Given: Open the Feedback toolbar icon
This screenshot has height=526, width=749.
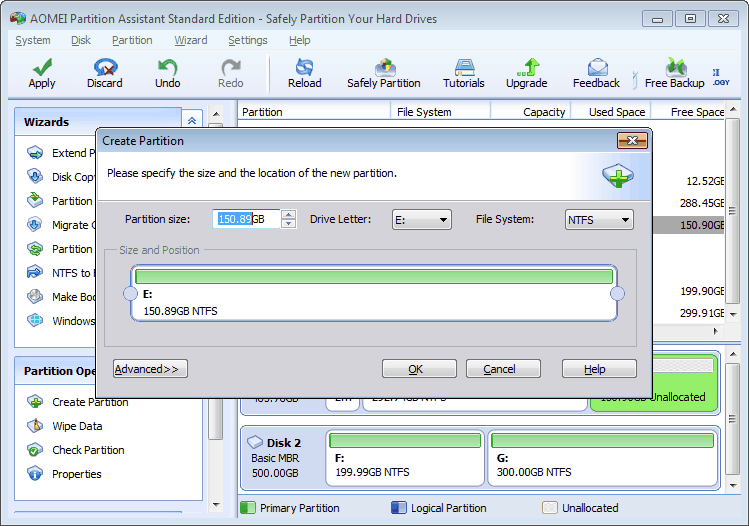Looking at the screenshot, I should [x=597, y=67].
